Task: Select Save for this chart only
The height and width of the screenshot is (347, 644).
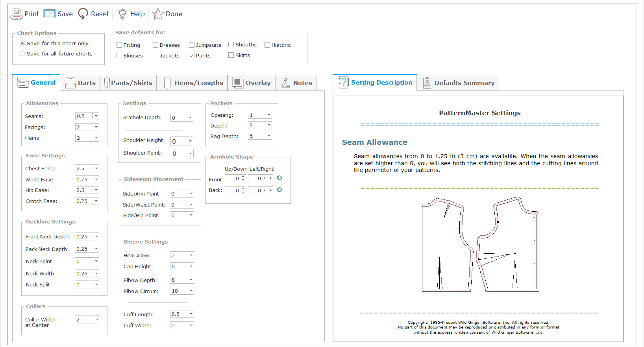Action: click(x=22, y=43)
